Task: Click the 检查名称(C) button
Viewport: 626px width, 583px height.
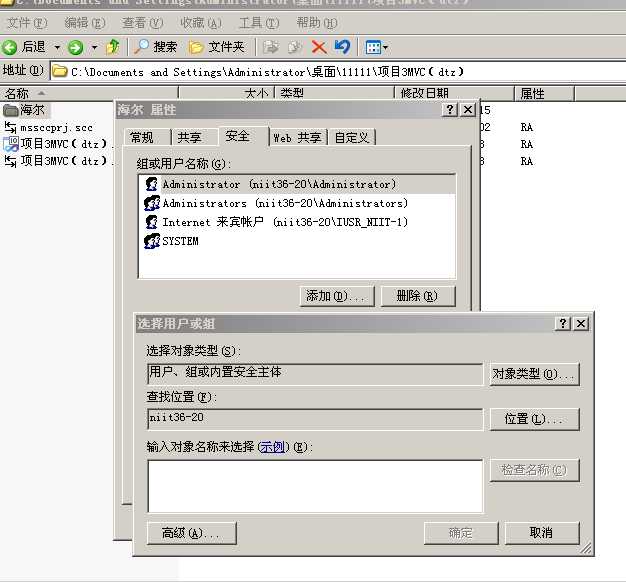Action: coord(534,470)
